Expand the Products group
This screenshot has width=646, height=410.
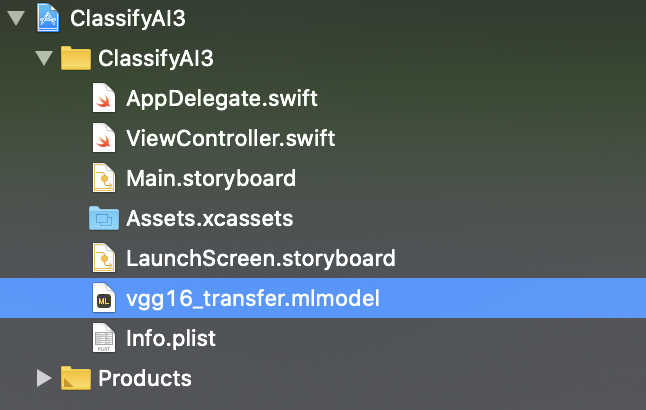[x=43, y=378]
